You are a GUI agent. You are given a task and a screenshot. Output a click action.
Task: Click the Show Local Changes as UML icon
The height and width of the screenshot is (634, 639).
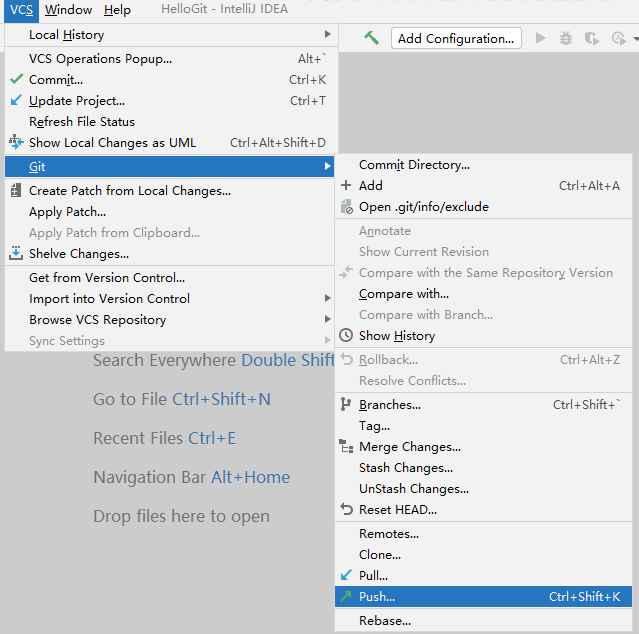[x=16, y=142]
